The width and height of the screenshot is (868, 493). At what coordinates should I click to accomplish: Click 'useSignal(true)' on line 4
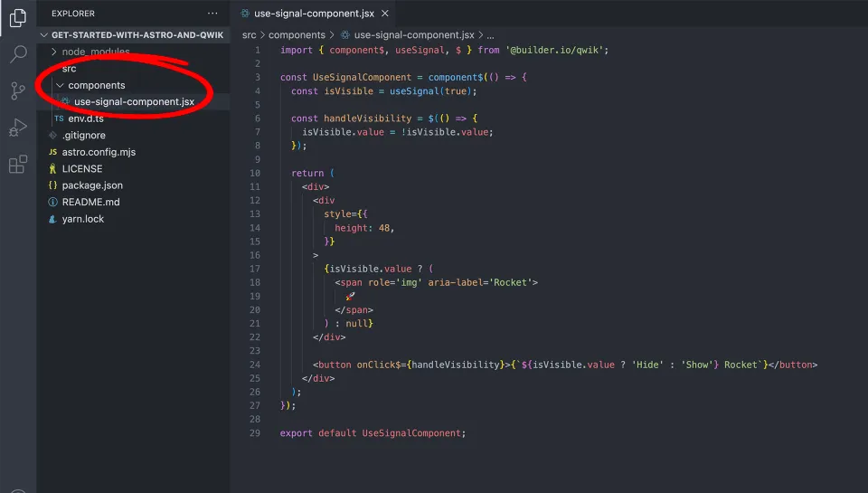click(x=430, y=90)
